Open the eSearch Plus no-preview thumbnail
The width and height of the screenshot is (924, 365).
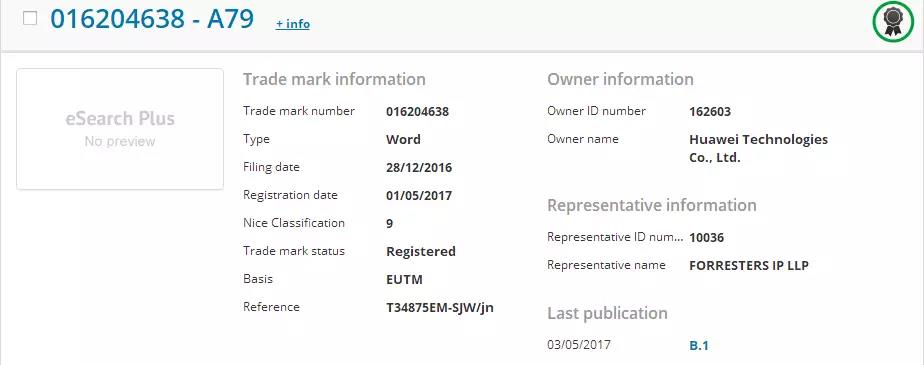click(120, 129)
